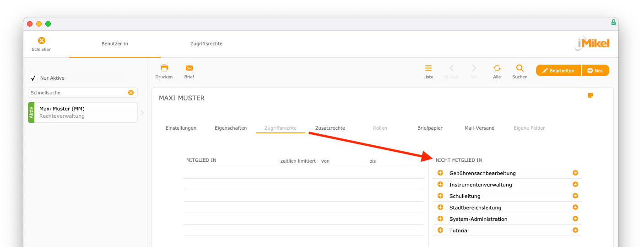Viewport: 644px width, 247px height.
Task: Click the Bearbeiten button
Action: [x=558, y=71]
